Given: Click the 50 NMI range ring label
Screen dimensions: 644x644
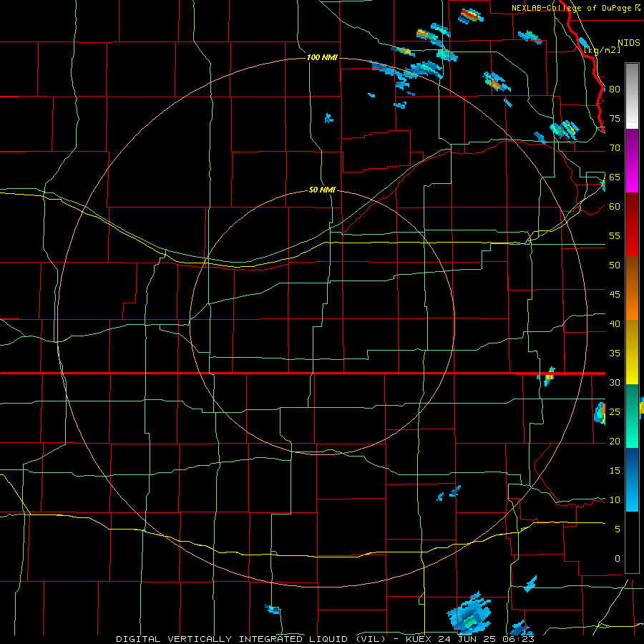Looking at the screenshot, I should (322, 190).
